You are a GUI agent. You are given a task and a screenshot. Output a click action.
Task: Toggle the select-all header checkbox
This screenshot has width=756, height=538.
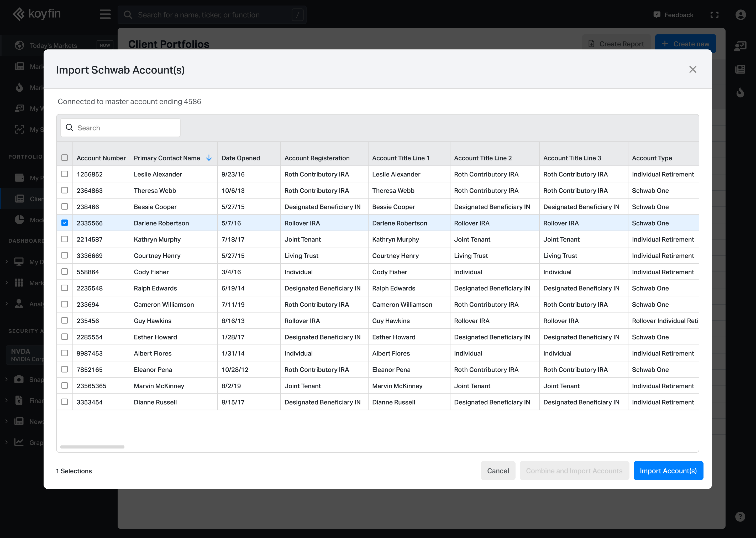point(65,158)
